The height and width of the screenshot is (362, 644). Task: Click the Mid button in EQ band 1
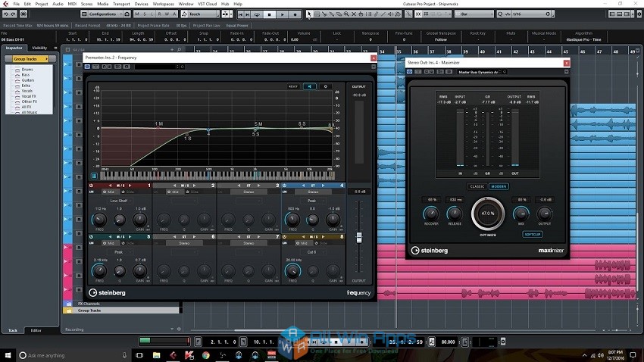coord(109,192)
